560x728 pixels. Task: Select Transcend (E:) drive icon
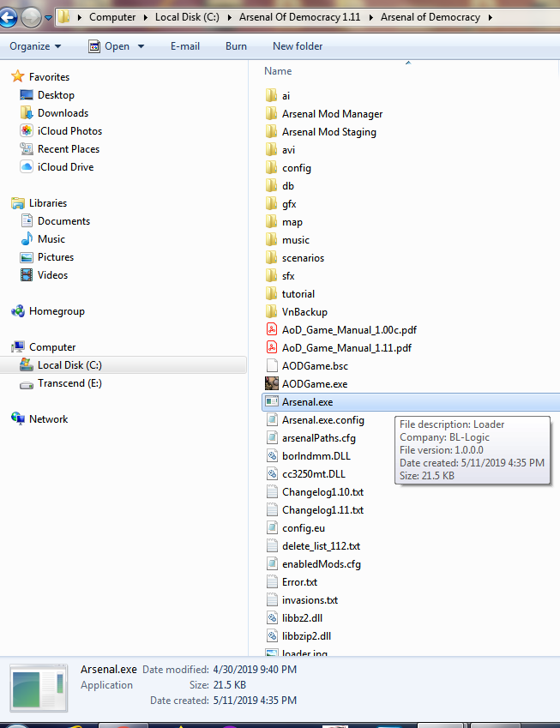pos(27,384)
